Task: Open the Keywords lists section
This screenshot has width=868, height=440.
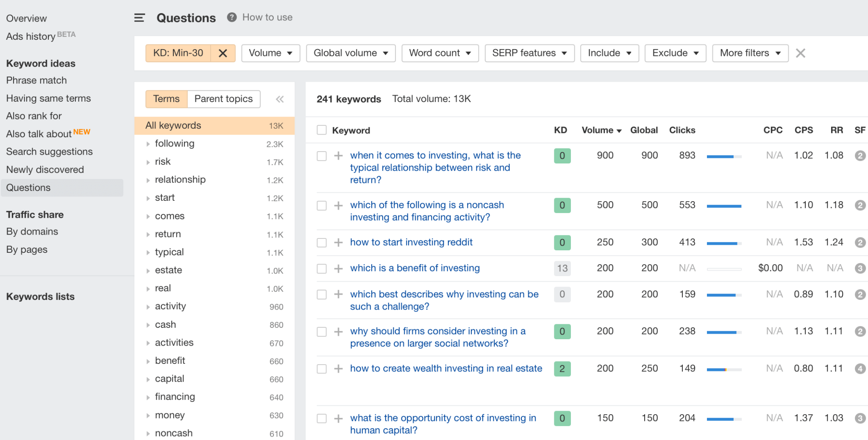Action: click(40, 296)
